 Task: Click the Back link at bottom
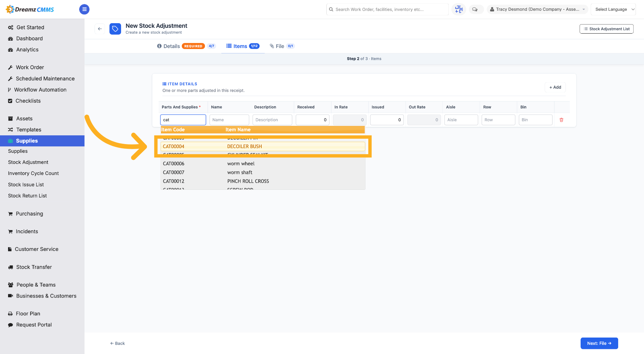[117, 343]
